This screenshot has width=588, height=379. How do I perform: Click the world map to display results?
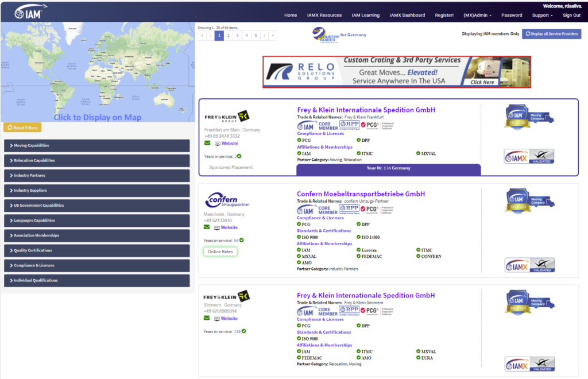coord(98,72)
